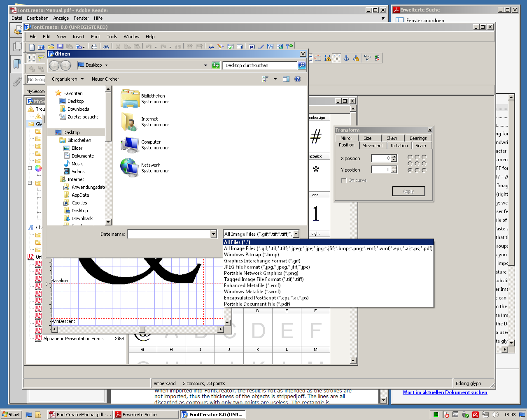Switch to Erweiterte Suche taskbar button
This screenshot has width=527, height=420.
[146, 415]
